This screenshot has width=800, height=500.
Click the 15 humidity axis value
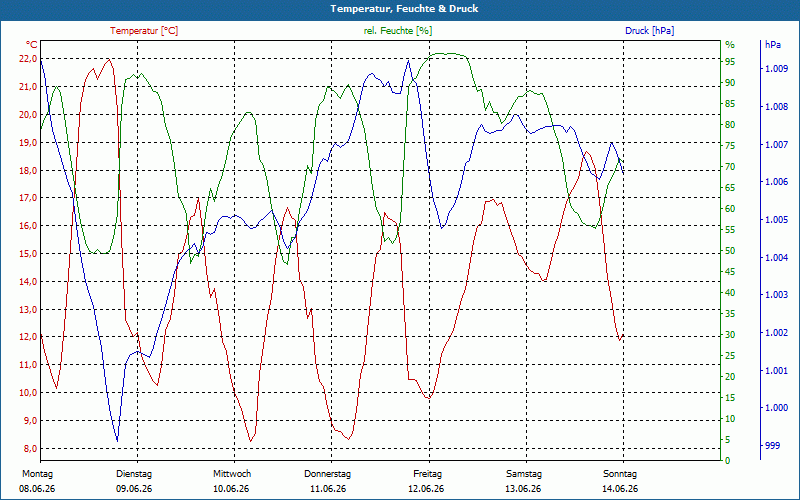[x=731, y=397]
